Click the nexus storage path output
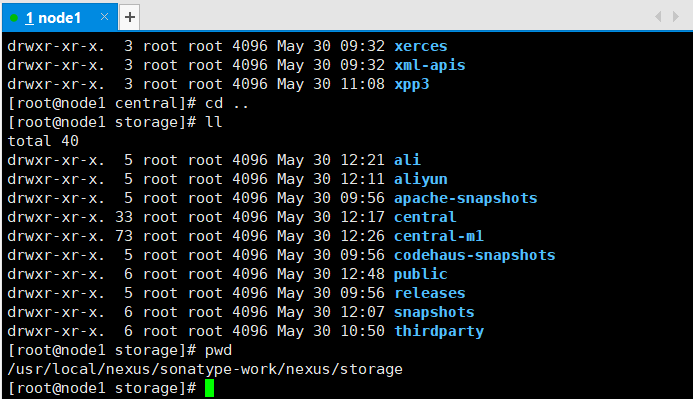 [205, 369]
